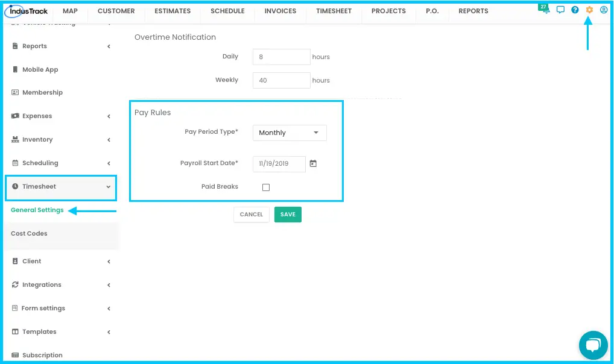This screenshot has height=364, width=614.
Task: Click the Overtime Notification heading text
Action: (175, 37)
